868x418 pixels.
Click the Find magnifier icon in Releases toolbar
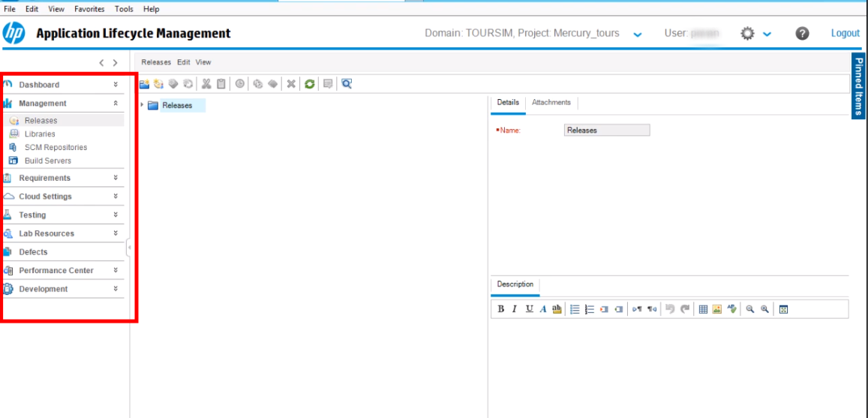click(x=347, y=83)
